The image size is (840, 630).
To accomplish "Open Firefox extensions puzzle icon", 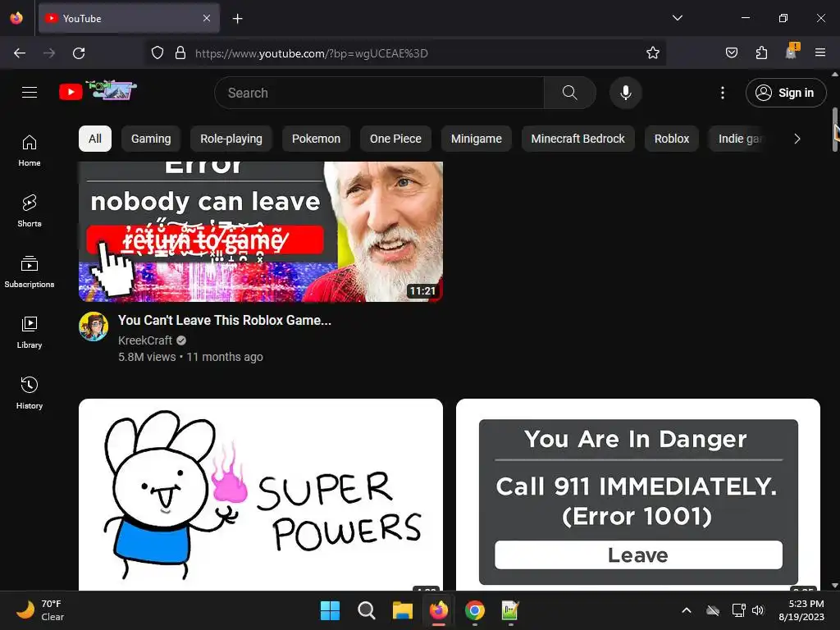I will click(761, 53).
